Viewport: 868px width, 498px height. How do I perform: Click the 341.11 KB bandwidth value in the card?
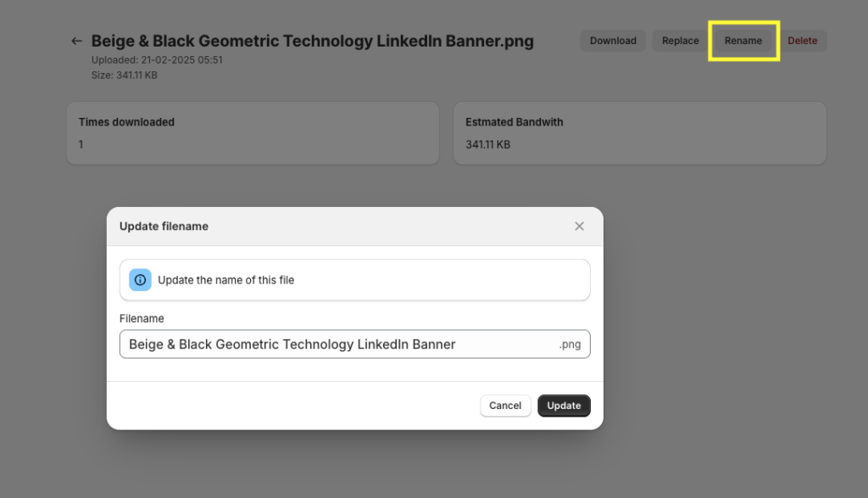tap(487, 144)
